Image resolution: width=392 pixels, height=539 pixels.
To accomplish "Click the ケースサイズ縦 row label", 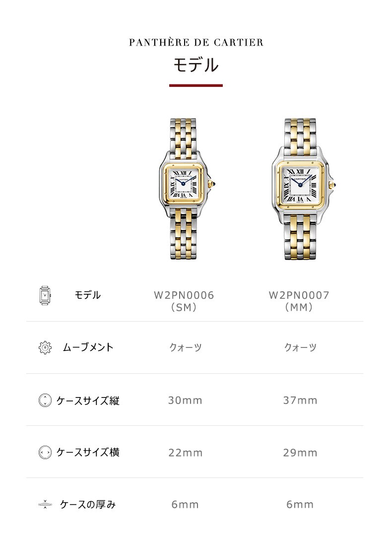I will (88, 401).
